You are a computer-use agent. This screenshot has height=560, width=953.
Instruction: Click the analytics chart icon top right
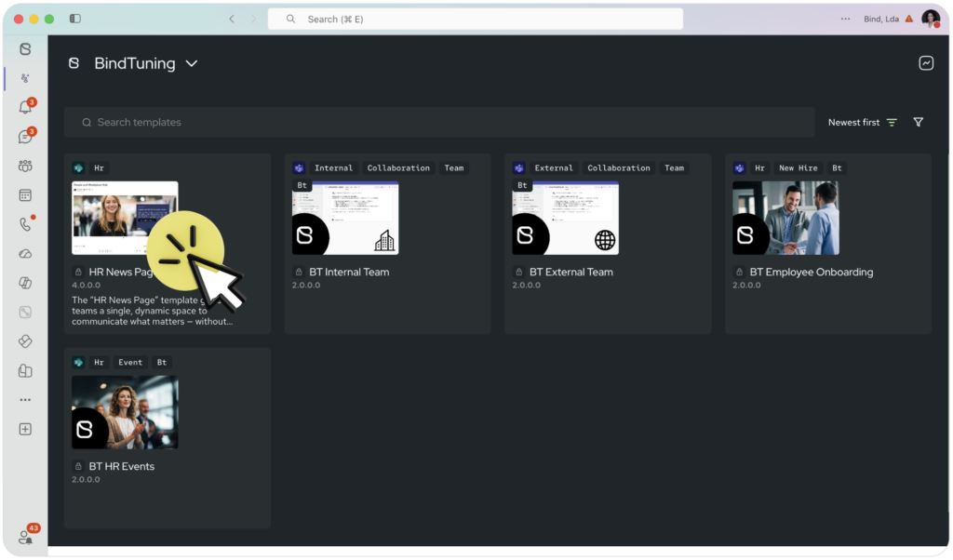tap(925, 63)
